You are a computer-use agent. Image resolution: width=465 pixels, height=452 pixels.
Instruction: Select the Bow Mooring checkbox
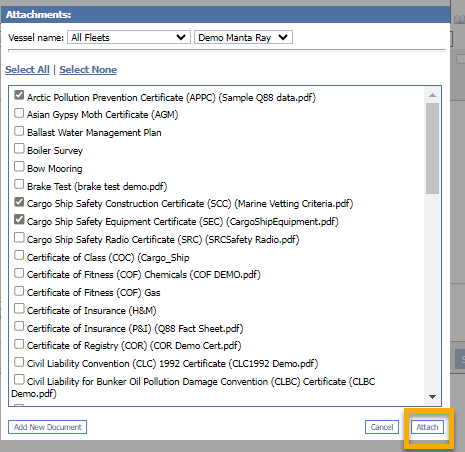tap(19, 167)
